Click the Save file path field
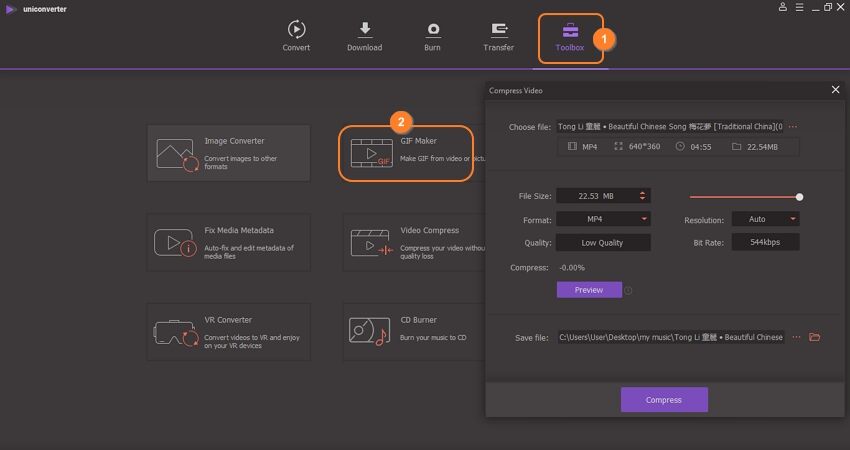Viewport: 850px width, 450px height. (x=670, y=338)
